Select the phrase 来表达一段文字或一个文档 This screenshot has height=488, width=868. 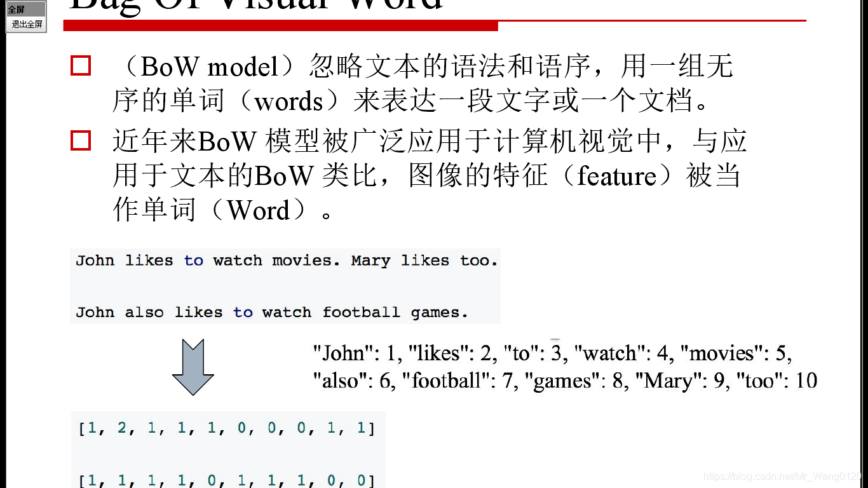tap(524, 102)
